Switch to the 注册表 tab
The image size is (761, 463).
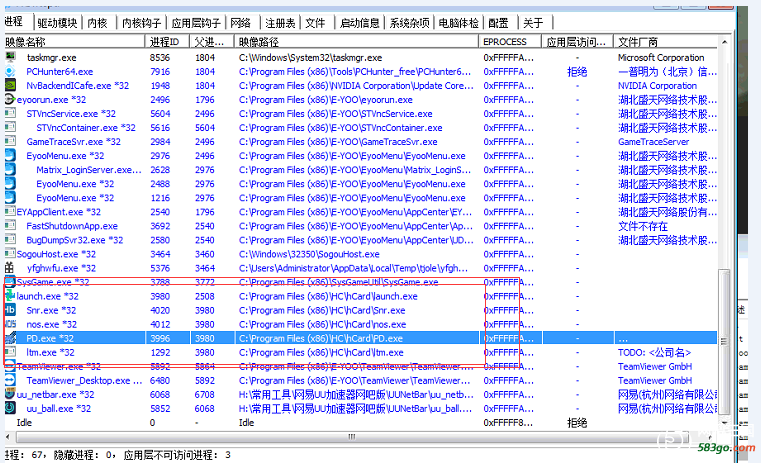[280, 23]
